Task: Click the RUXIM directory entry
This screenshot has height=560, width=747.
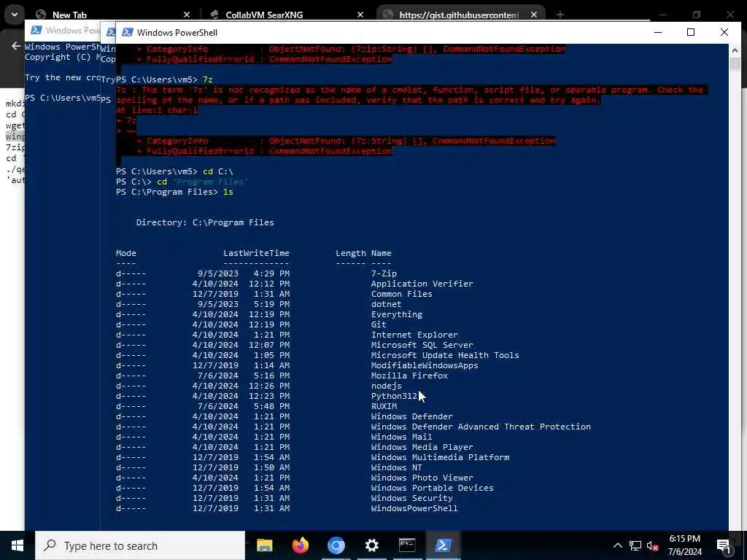Action: click(384, 406)
